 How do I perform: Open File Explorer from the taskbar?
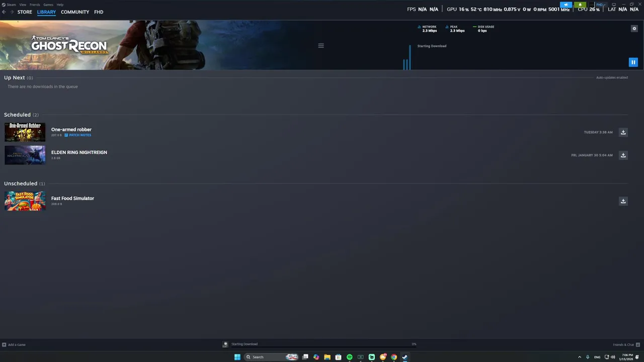click(x=327, y=357)
